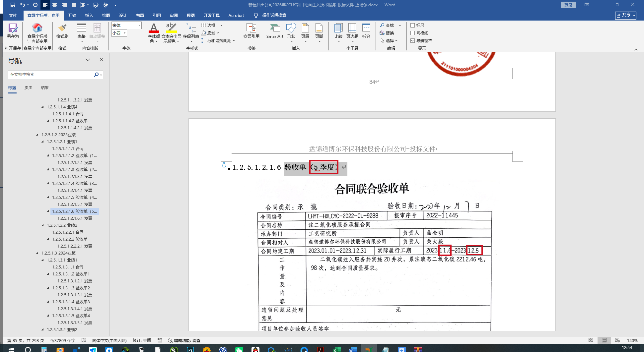Open the 审阅 Review tab
644x352 pixels.
(174, 15)
